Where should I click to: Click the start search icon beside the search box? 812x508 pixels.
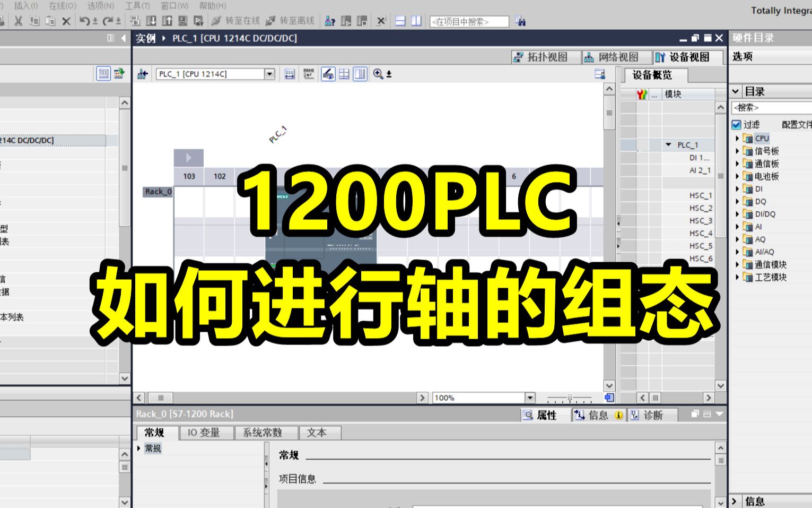coord(521,21)
